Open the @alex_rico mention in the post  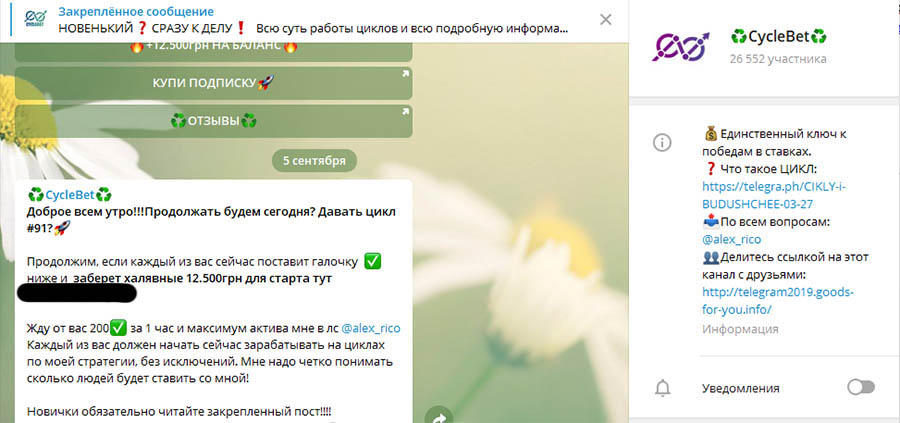click(x=371, y=329)
